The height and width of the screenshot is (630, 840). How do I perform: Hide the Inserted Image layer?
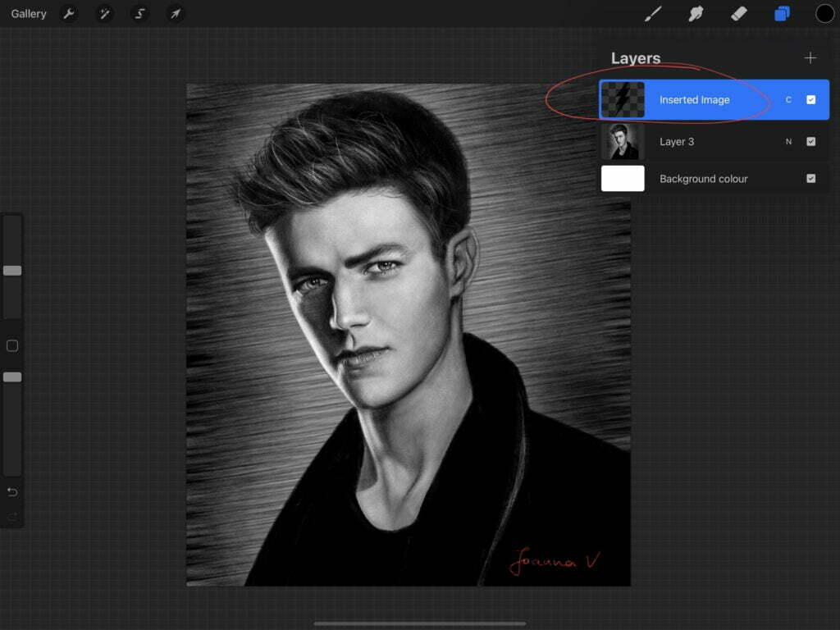pos(810,100)
